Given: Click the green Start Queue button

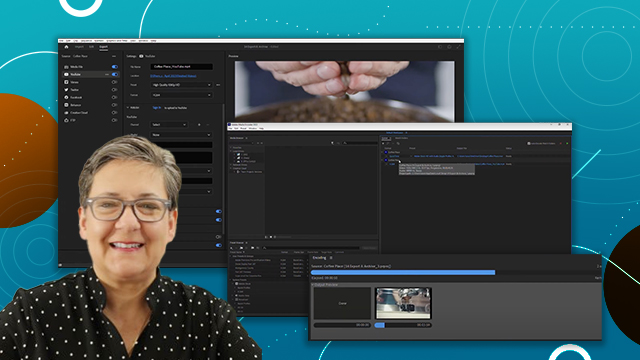Looking at the screenshot, I should (567, 143).
